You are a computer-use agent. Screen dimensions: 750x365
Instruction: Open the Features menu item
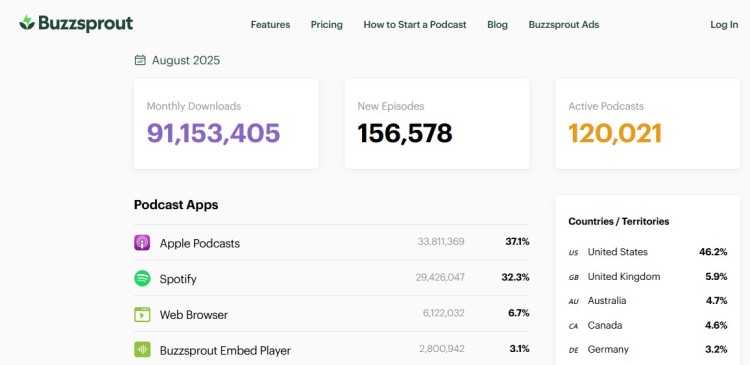pos(270,24)
